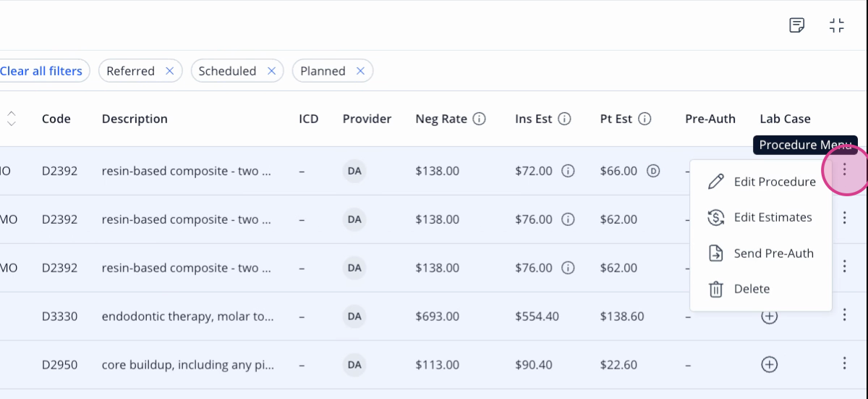Click the $138.60 patient estimate
Image resolution: width=868 pixels, height=399 pixels.
pos(622,316)
